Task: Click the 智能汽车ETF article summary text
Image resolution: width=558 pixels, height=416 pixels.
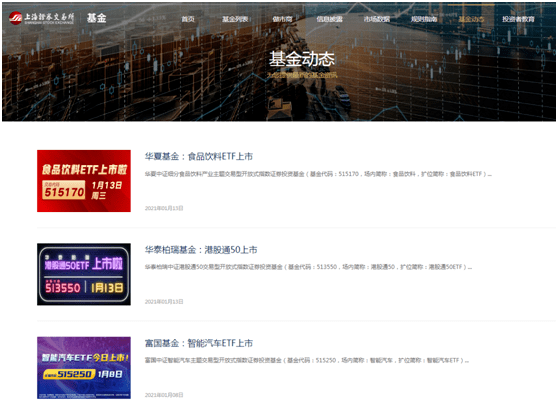Action: pyautogui.click(x=307, y=360)
